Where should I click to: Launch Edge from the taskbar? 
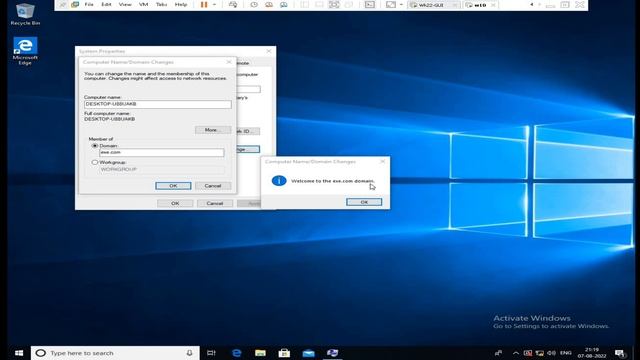point(236,353)
